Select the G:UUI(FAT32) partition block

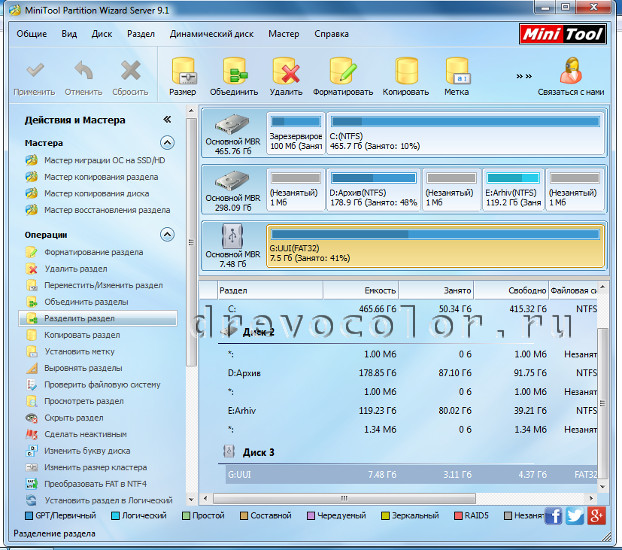click(x=436, y=246)
